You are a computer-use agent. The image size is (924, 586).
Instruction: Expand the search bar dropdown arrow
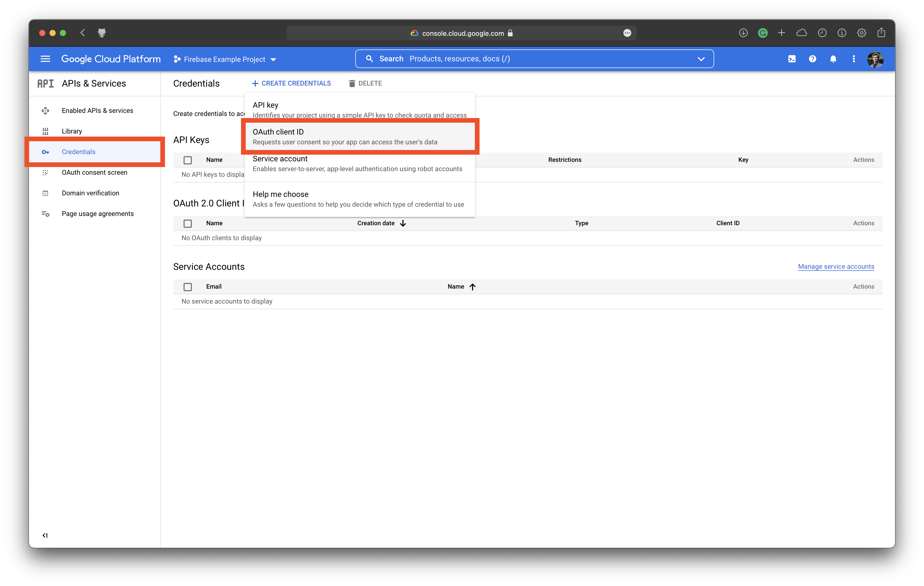click(x=701, y=59)
